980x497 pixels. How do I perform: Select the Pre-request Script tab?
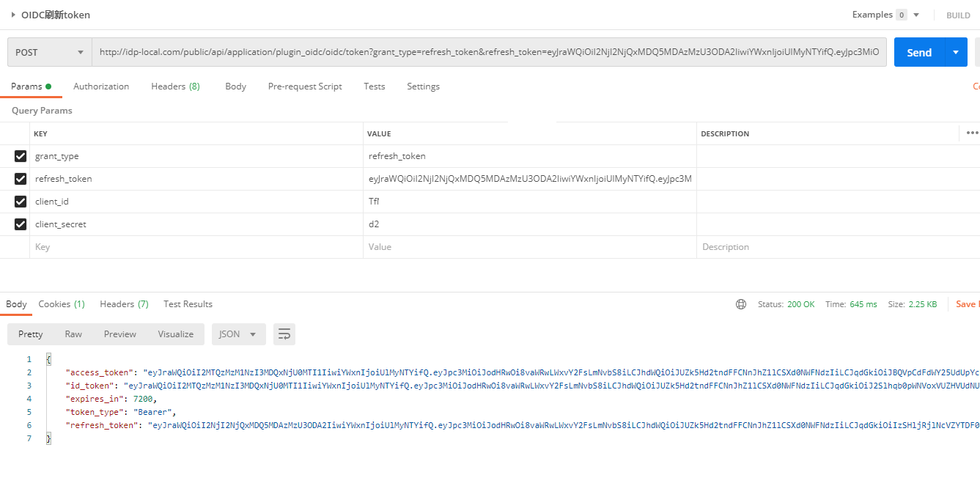[305, 86]
